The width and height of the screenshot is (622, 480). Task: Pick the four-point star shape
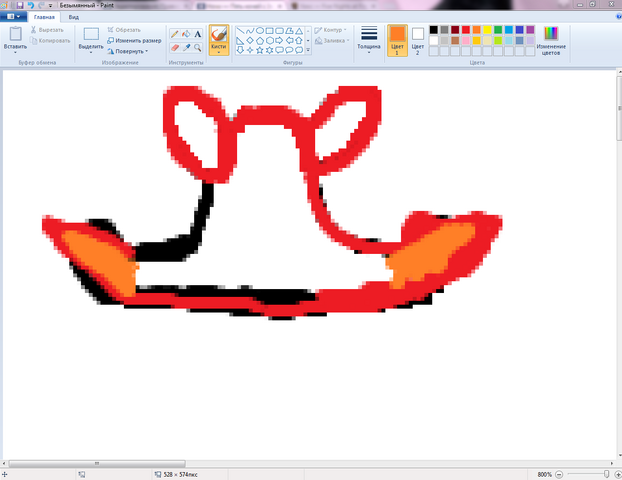pos(250,50)
